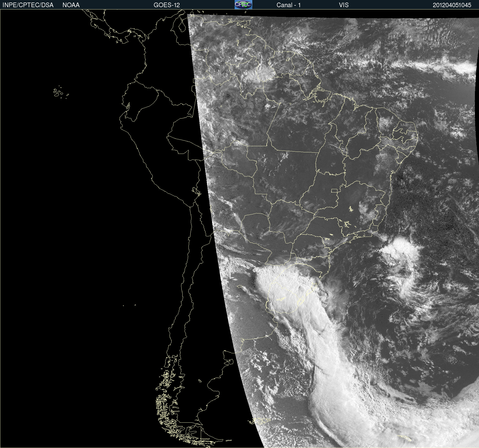Click the Canal - 1 channel label
479x448 pixels.
pyautogui.click(x=288, y=5)
